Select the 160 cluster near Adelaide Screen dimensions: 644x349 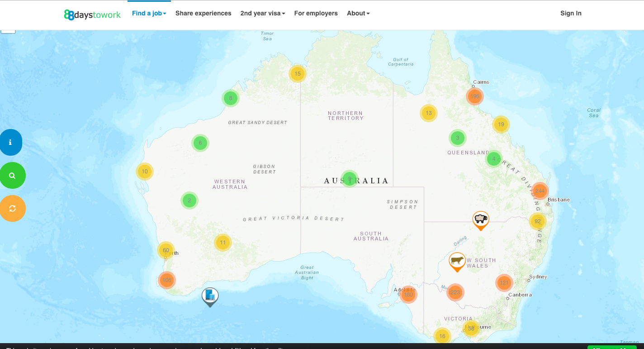[408, 295]
